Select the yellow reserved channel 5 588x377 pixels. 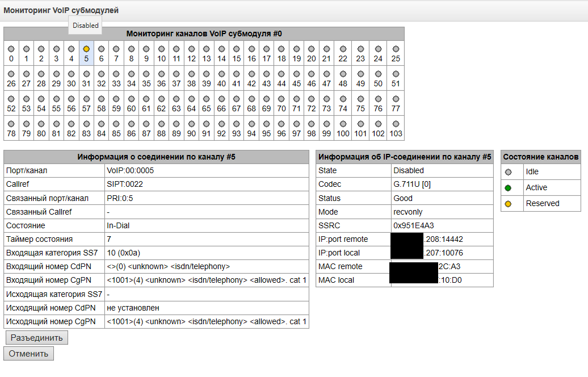86,49
